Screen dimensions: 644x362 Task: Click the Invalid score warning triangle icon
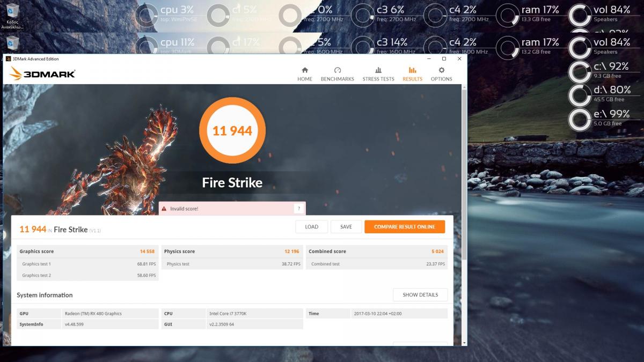164,209
